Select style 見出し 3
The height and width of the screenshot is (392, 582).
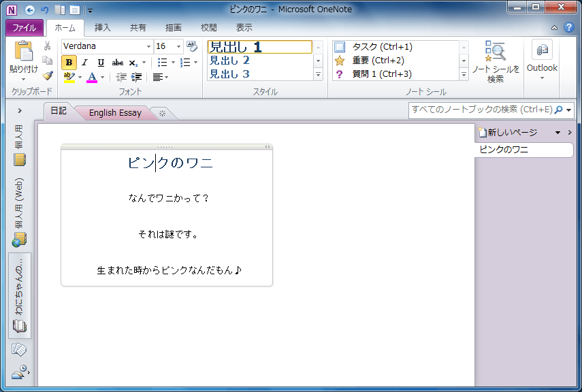tap(260, 74)
